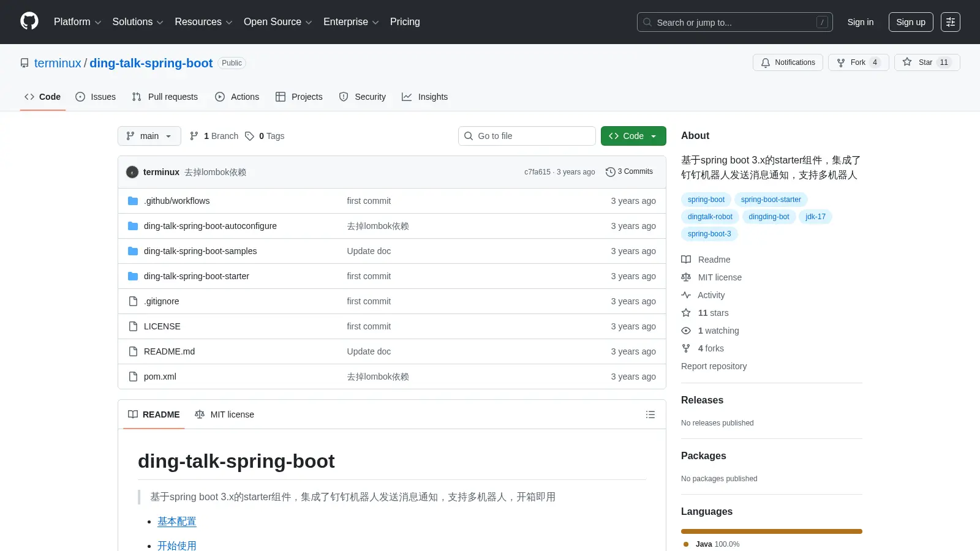Image resolution: width=980 pixels, height=551 pixels.
Task: Click the Releases heading link
Action: (x=702, y=400)
